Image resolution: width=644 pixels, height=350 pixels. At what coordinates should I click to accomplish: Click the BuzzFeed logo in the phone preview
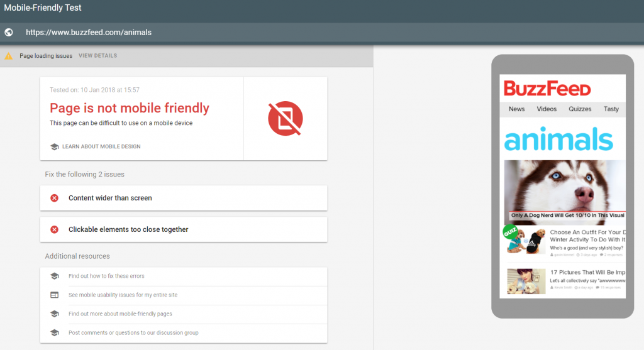coord(547,88)
